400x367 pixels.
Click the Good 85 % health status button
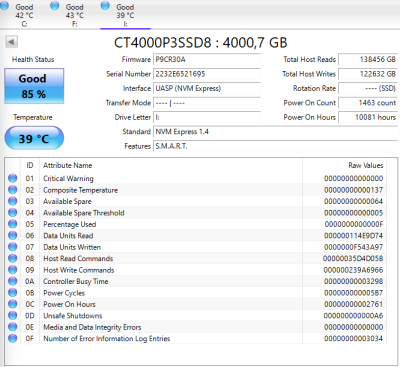pyautogui.click(x=34, y=86)
